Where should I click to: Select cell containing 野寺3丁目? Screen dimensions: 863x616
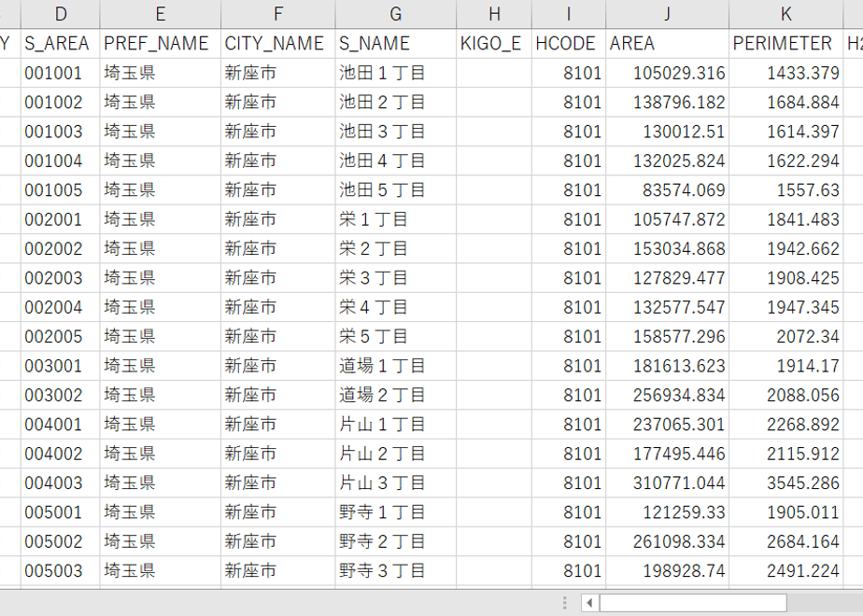396,571
